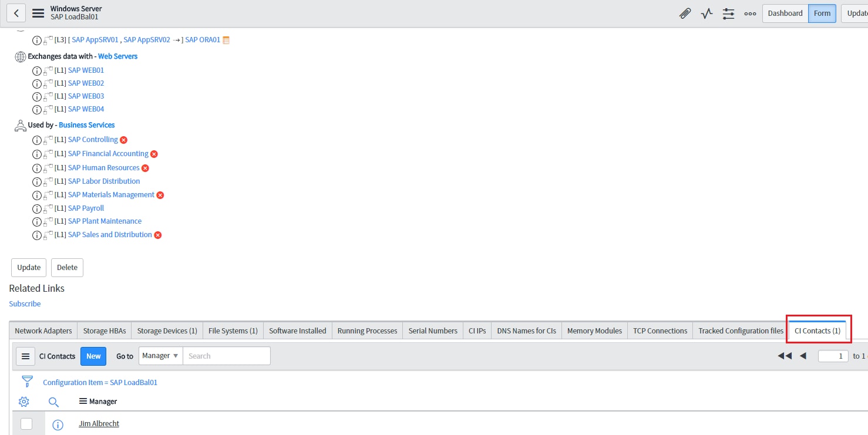
Task: Click the personalize form sliders icon
Action: (728, 14)
